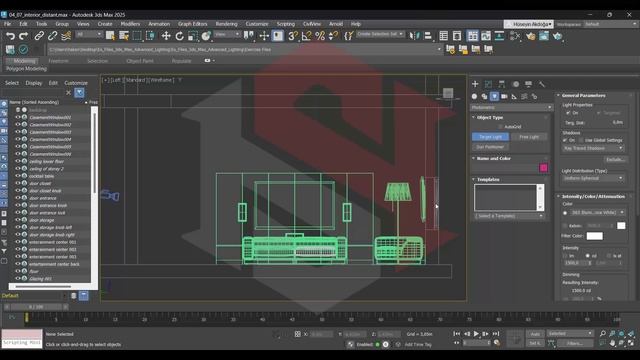Image resolution: width=640 pixels, height=360 pixels.
Task: Open the pink object color swatch
Action: [543, 168]
